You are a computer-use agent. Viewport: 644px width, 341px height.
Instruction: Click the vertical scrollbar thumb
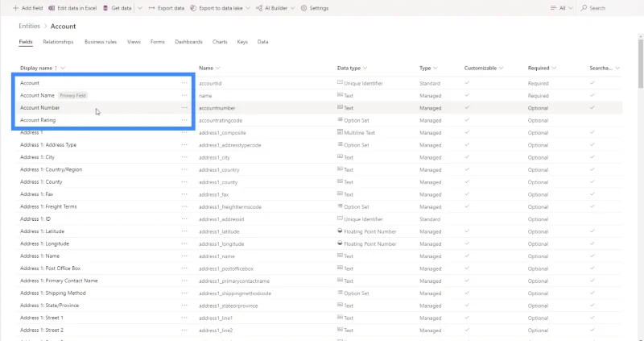point(641,64)
